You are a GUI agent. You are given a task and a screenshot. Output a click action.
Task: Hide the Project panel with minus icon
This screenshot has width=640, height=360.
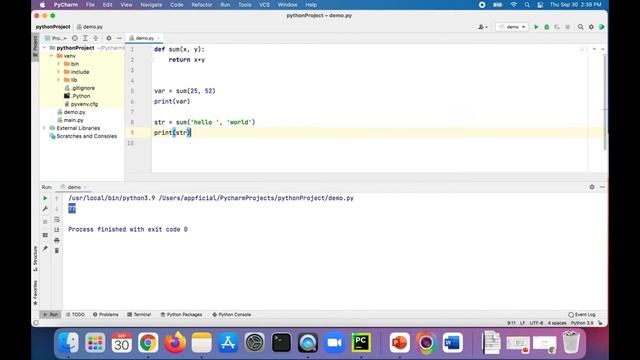119,38
